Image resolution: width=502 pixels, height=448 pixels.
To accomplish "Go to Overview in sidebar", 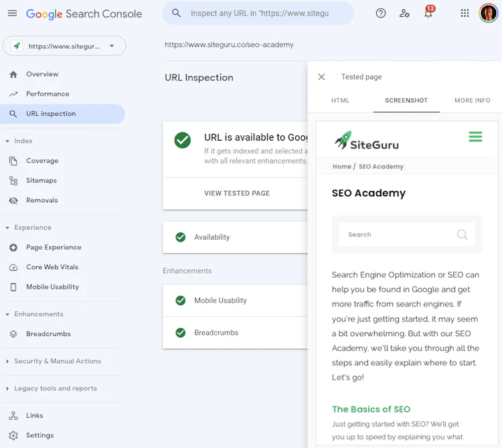I will pyautogui.click(x=42, y=74).
